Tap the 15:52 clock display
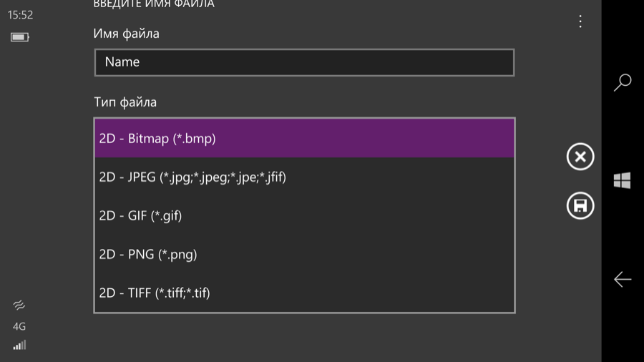Image resolution: width=644 pixels, height=362 pixels. (20, 15)
